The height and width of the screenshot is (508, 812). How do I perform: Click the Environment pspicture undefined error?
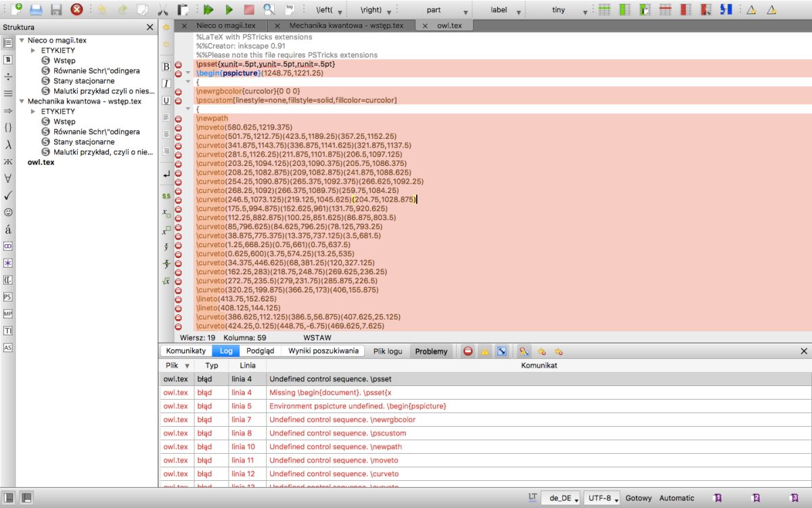[485, 406]
